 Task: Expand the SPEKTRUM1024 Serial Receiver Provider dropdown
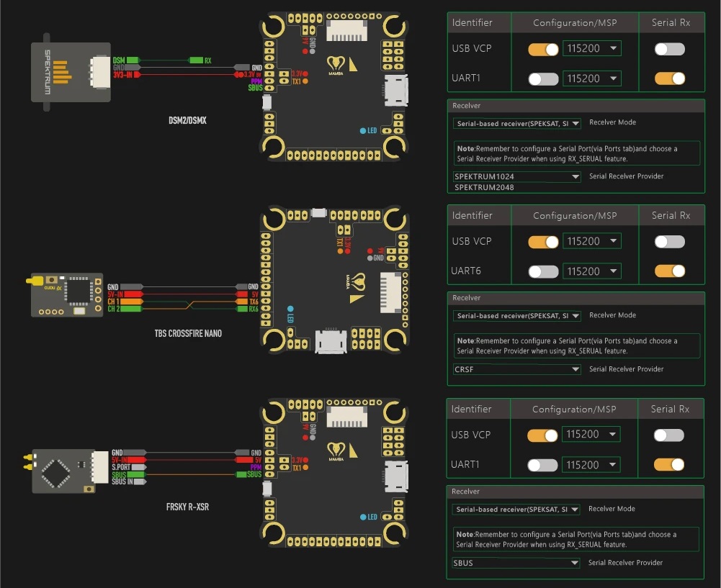(x=517, y=176)
